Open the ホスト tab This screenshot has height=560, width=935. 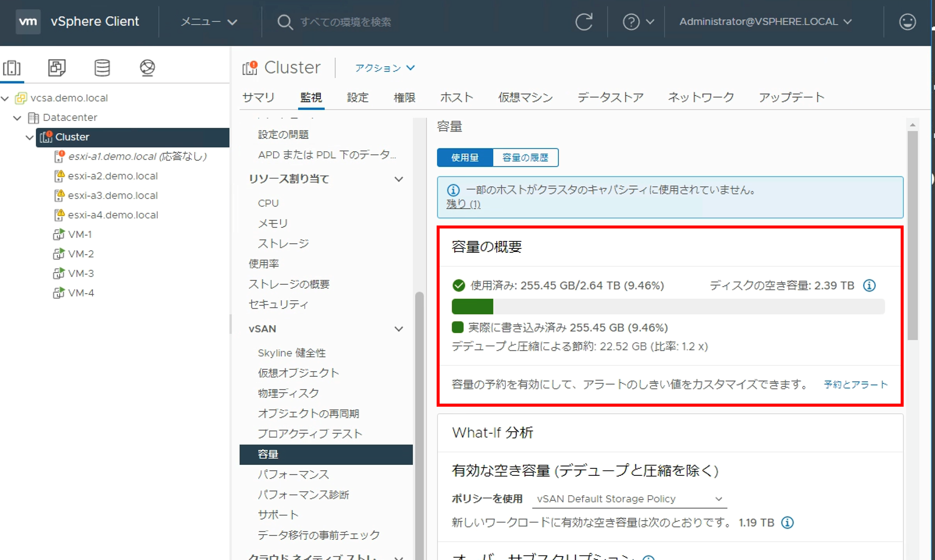[457, 97]
